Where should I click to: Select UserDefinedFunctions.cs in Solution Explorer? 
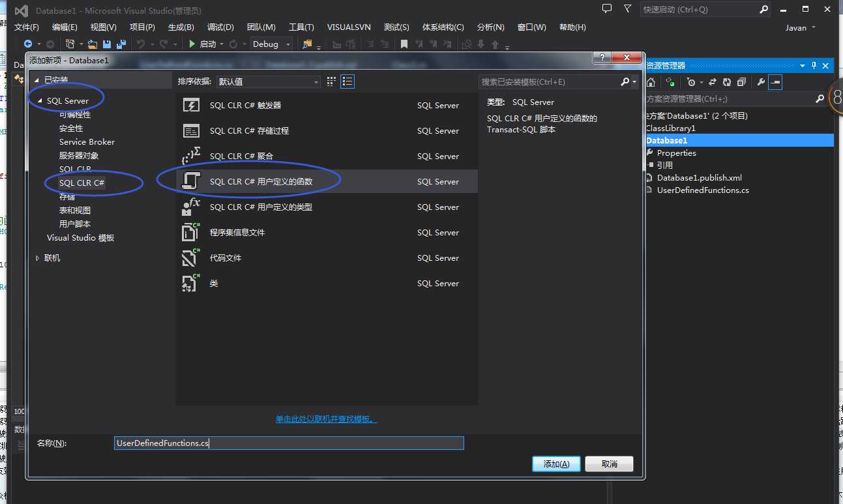[x=703, y=190]
